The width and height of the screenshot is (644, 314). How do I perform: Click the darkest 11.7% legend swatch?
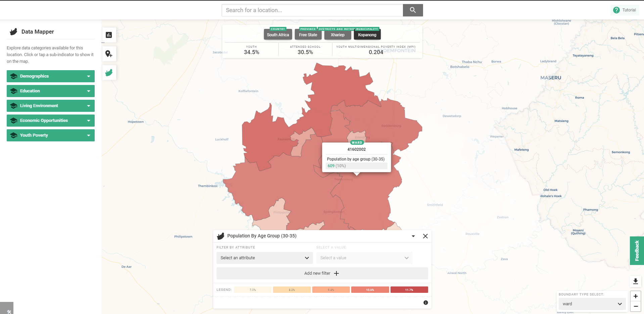coord(409,289)
